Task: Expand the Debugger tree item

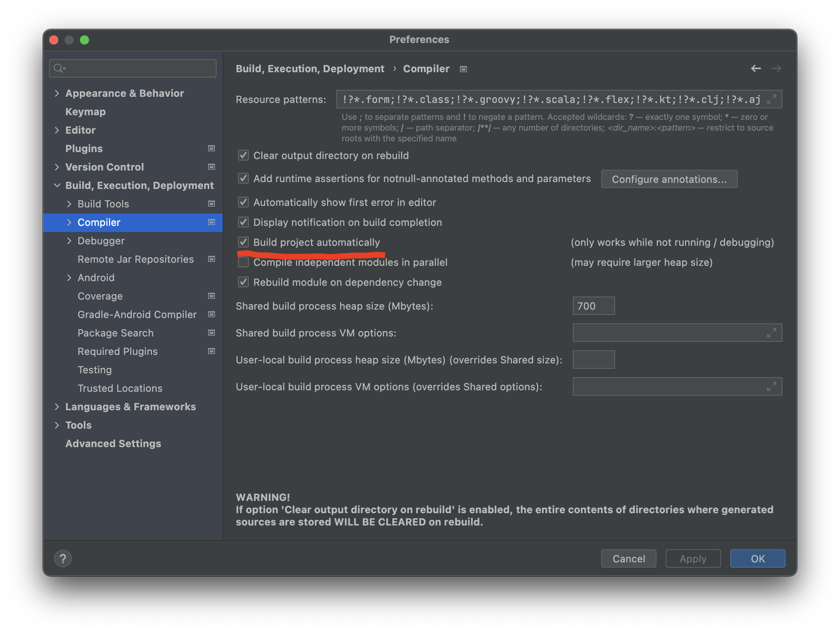Action: (x=70, y=241)
